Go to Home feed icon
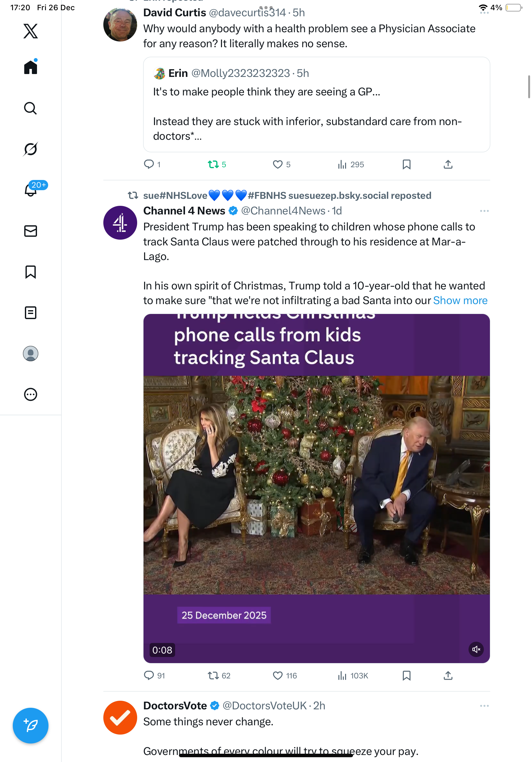 [31, 67]
